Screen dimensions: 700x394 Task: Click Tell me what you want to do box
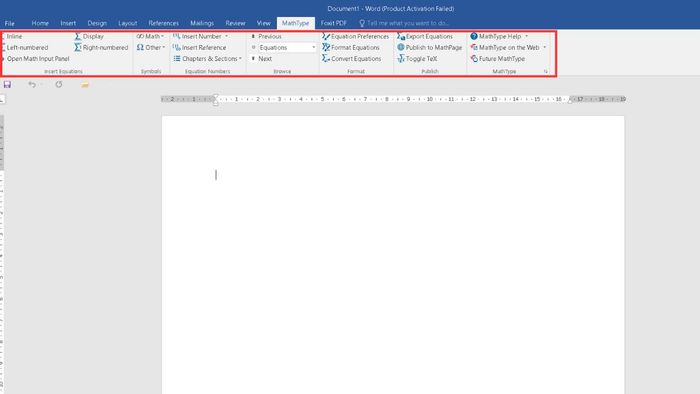point(404,23)
